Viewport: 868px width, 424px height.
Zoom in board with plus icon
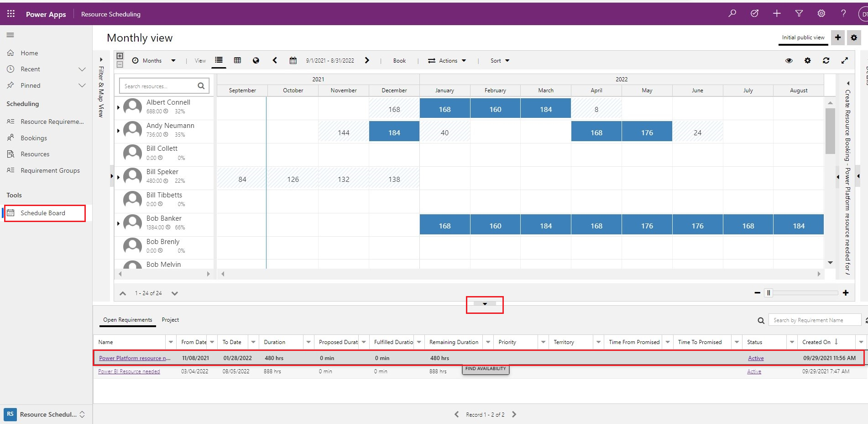tap(846, 293)
